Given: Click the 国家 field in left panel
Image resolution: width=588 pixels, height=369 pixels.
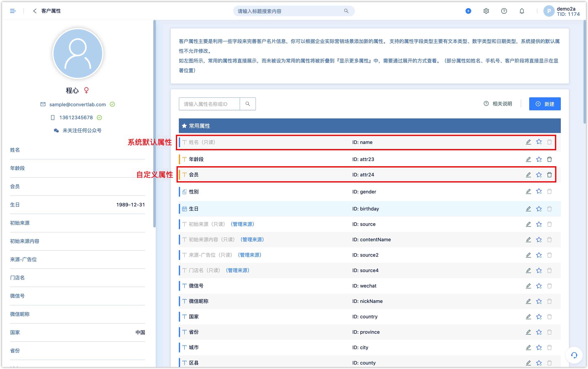Looking at the screenshot, I should click(78, 332).
